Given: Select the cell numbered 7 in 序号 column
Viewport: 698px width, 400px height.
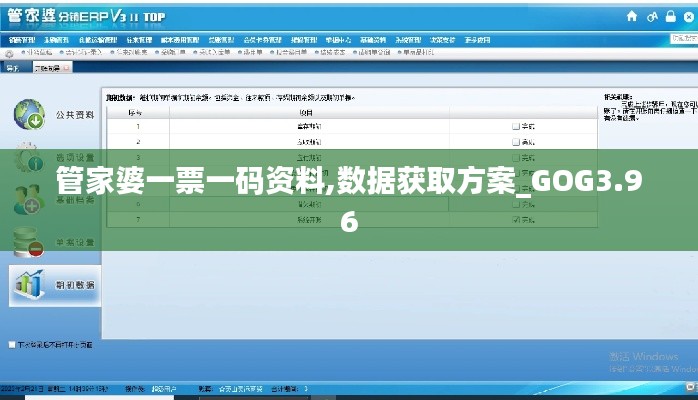Looking at the screenshot, I should [138, 219].
